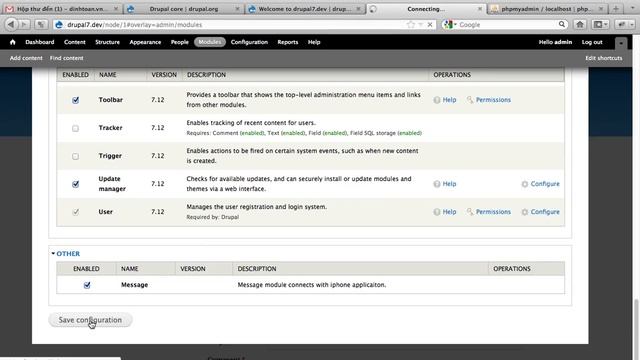Open browser home page icon
The width and height of the screenshot is (640, 360).
point(580,24)
